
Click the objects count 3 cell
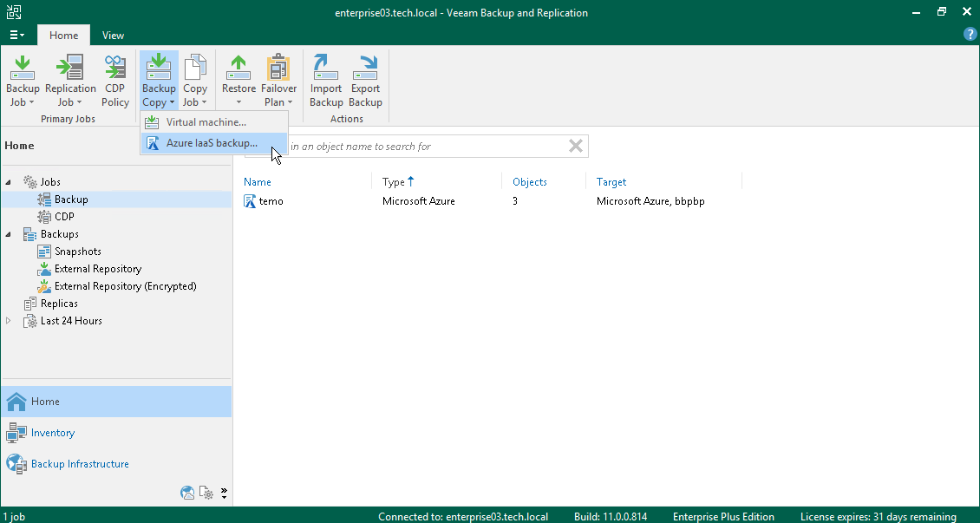pos(515,201)
